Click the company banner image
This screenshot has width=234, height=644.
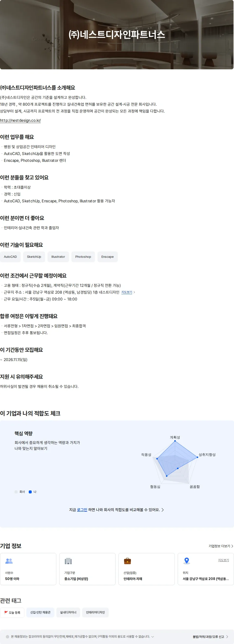(x=117, y=34)
